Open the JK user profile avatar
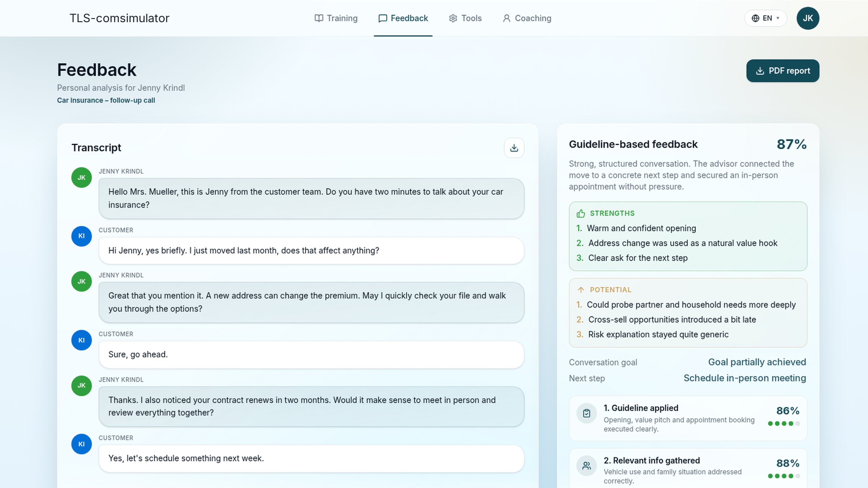 click(808, 18)
